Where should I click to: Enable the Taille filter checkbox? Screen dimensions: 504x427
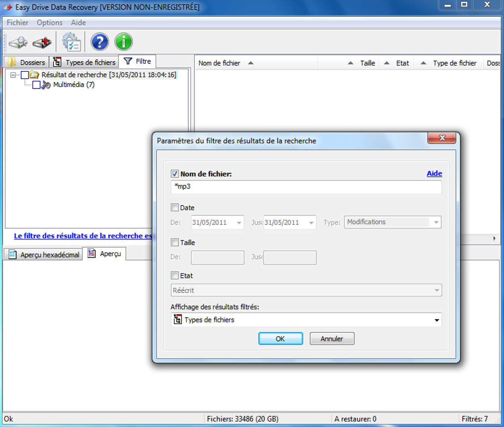tap(174, 242)
